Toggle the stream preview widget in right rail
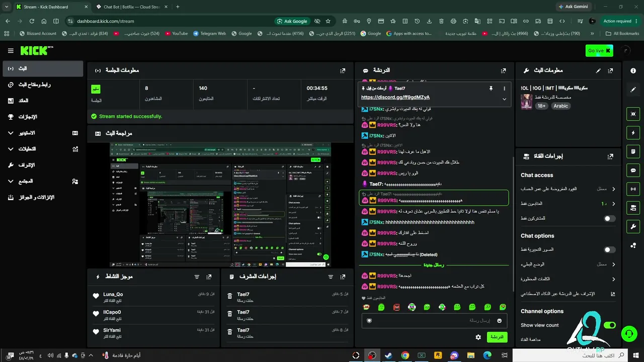Viewport: 644px width, 362px height. click(633, 114)
